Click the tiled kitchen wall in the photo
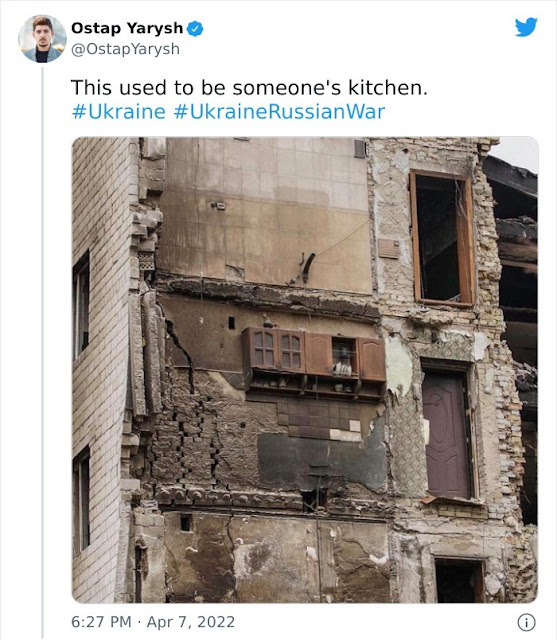 point(265,212)
